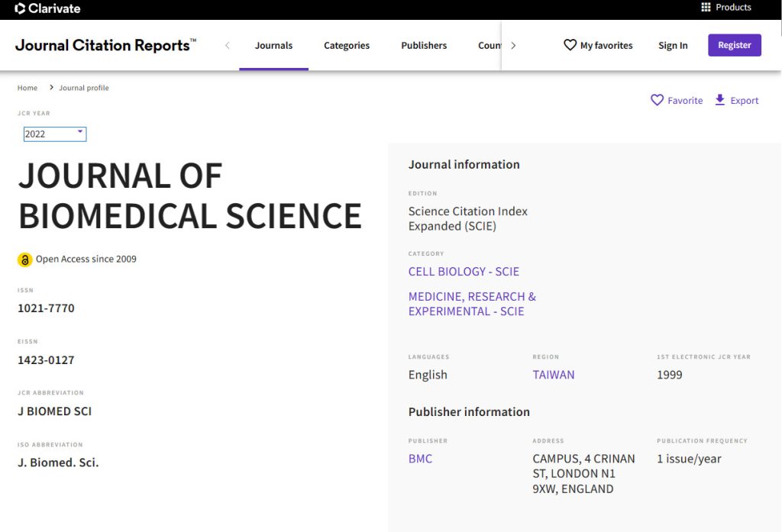
Task: Add journal to Favorite
Action: pos(677,100)
